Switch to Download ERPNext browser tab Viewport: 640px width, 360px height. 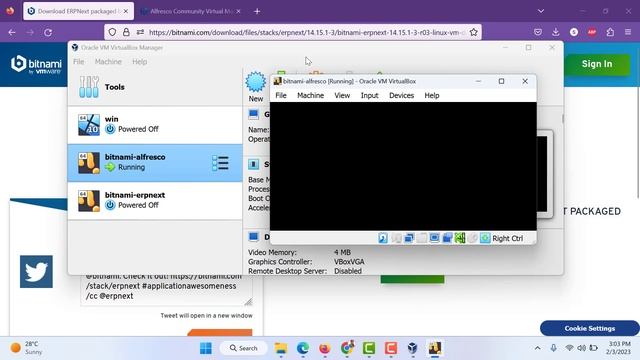[x=78, y=11]
